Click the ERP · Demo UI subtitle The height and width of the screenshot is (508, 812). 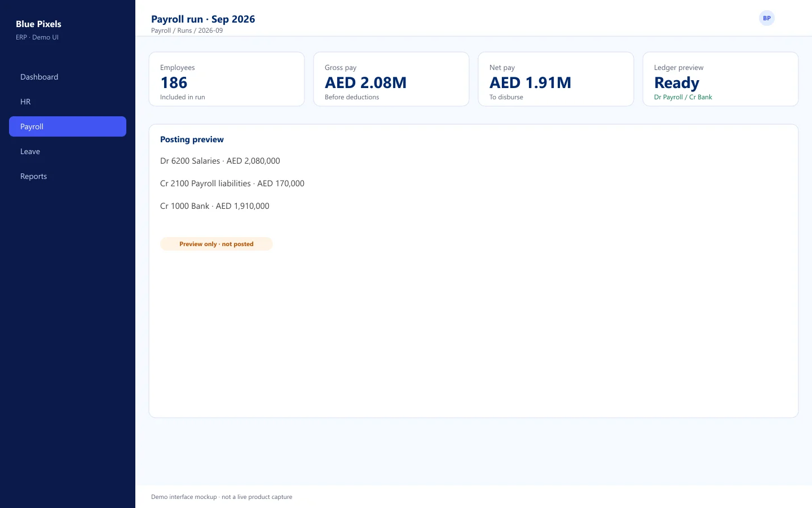point(37,37)
